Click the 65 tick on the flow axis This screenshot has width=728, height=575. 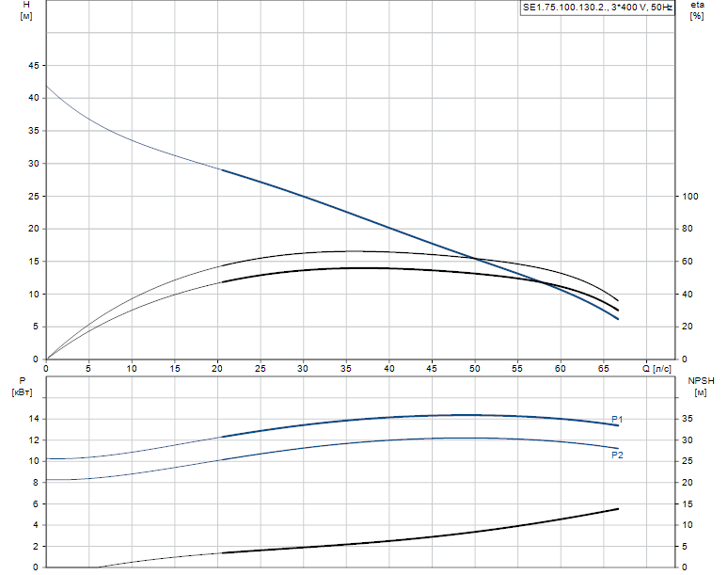pyautogui.click(x=603, y=369)
